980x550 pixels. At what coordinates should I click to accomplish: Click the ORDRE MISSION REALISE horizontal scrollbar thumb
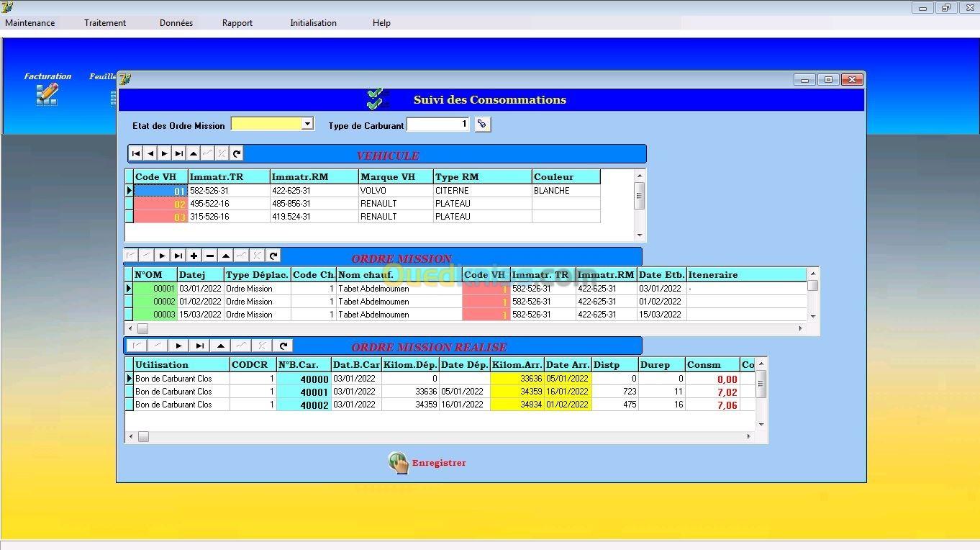(144, 436)
